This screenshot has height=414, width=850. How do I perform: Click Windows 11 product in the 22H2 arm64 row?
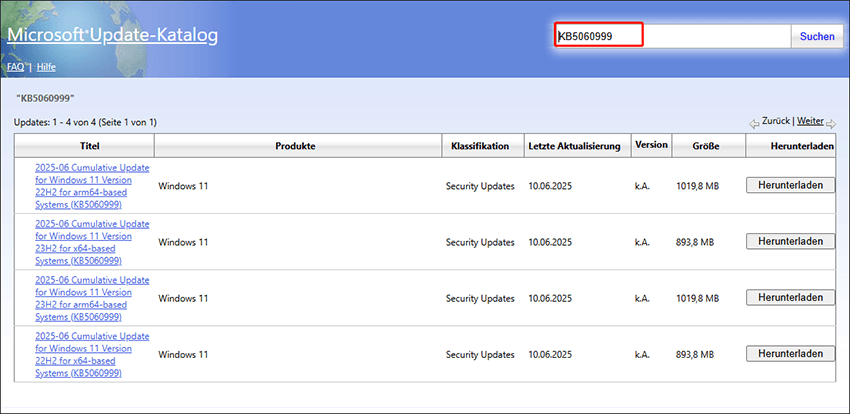183,186
